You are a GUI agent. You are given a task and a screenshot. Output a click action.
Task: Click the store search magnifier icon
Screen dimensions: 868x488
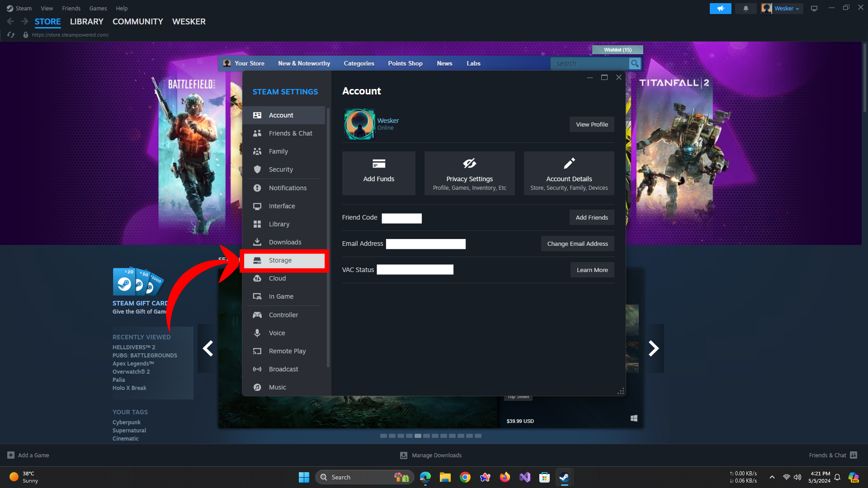pos(635,64)
